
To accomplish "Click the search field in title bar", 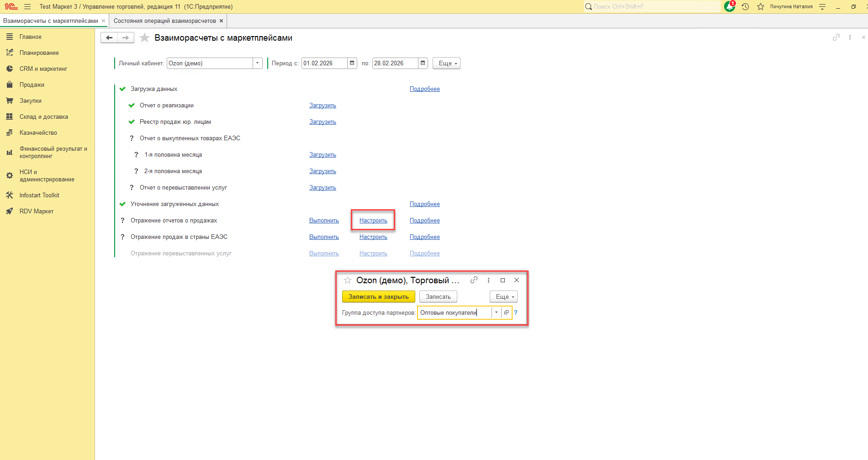I will click(x=653, y=7).
